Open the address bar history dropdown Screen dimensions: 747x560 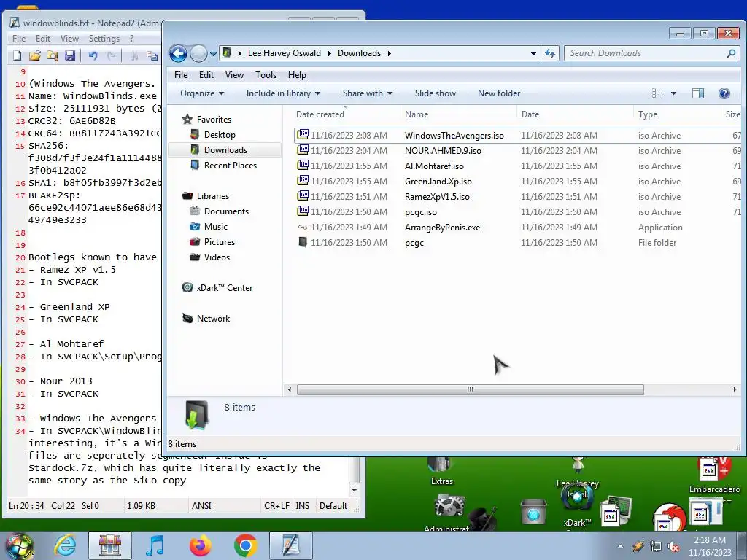533,53
